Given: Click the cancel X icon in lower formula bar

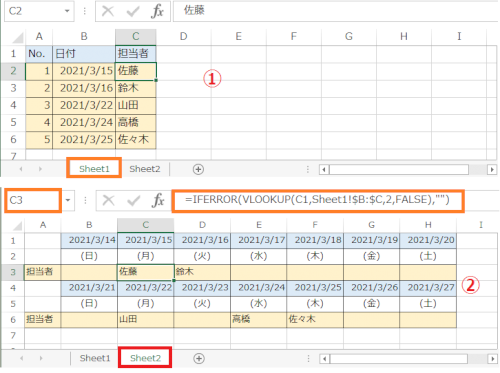Looking at the screenshot, I should 109,200.
